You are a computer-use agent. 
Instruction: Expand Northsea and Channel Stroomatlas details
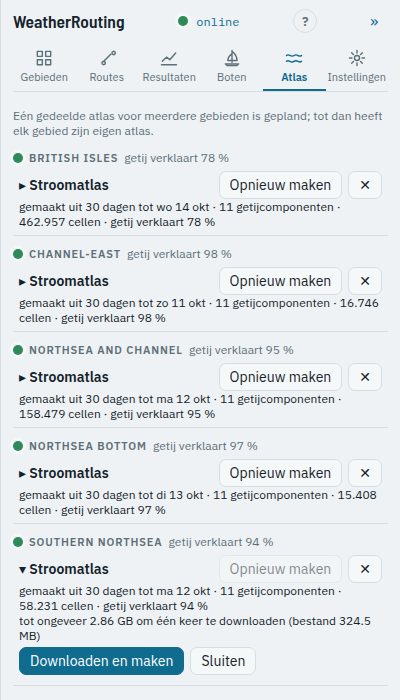64,377
